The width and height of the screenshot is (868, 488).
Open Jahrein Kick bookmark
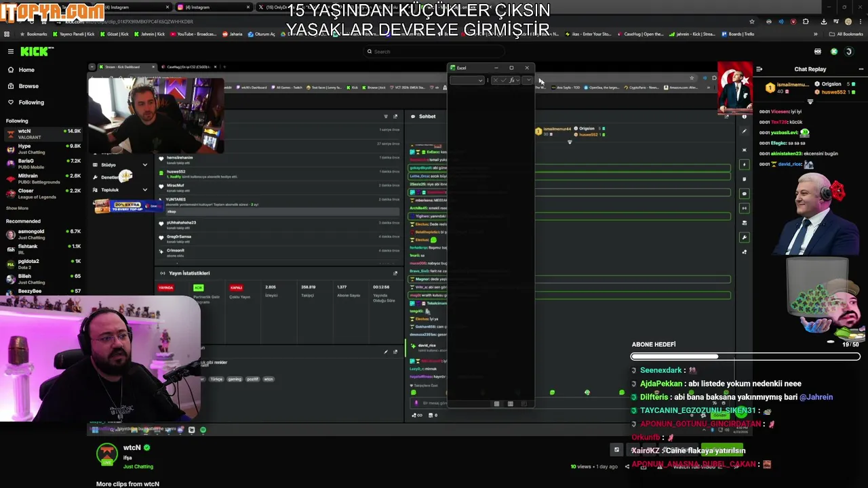pyautogui.click(x=149, y=34)
